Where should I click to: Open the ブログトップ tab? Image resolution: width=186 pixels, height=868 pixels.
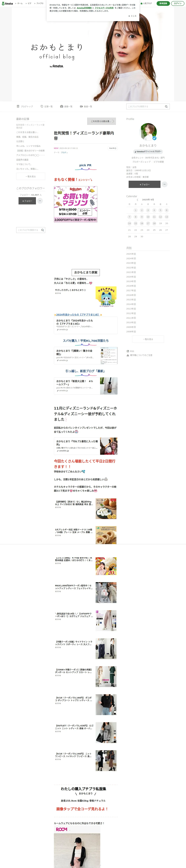25,106
